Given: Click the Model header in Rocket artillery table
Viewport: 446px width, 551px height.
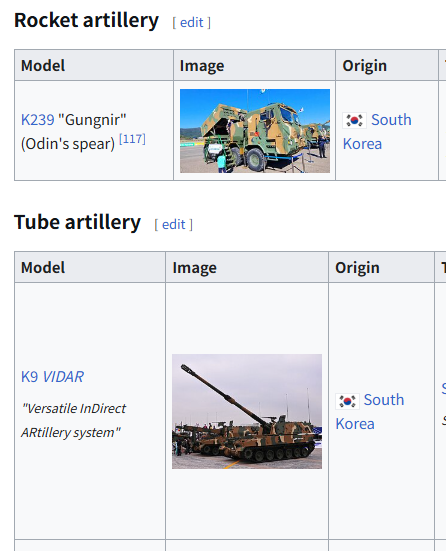Looking at the screenshot, I should (43, 66).
